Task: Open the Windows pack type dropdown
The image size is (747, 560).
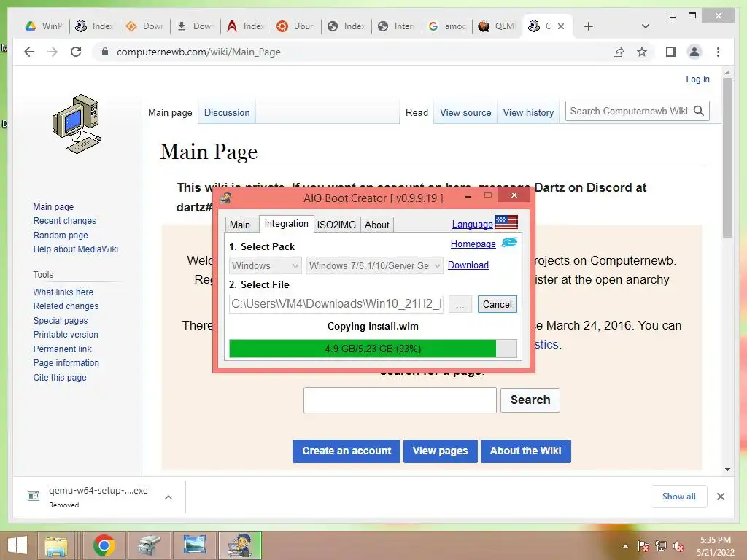Action: point(265,265)
